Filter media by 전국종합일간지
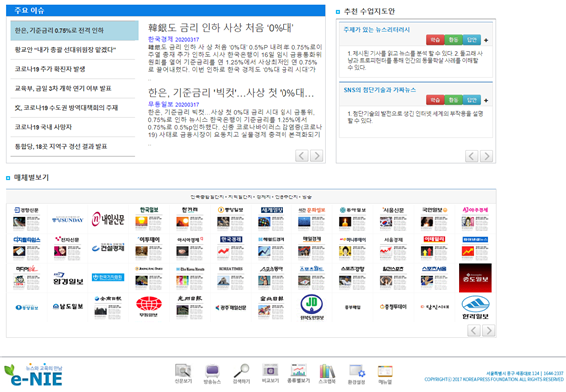Image resolution: width=566 pixels, height=392 pixels. [x=207, y=196]
